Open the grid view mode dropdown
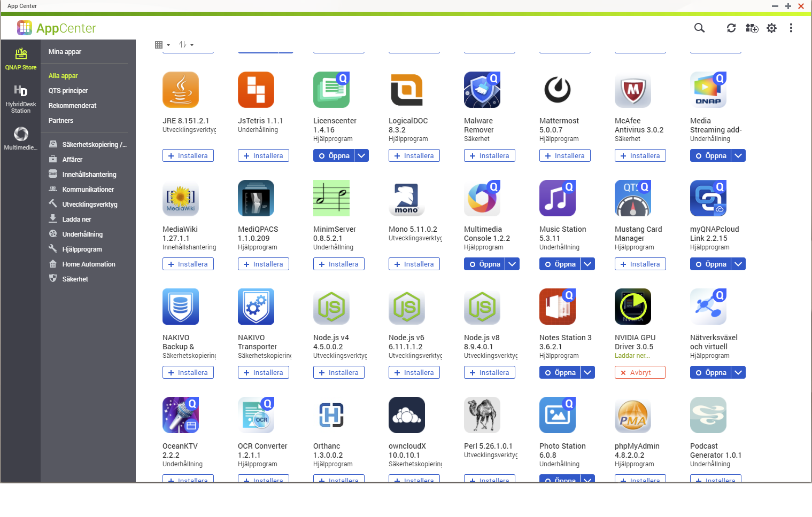Image resolution: width=812 pixels, height=517 pixels. (162, 45)
